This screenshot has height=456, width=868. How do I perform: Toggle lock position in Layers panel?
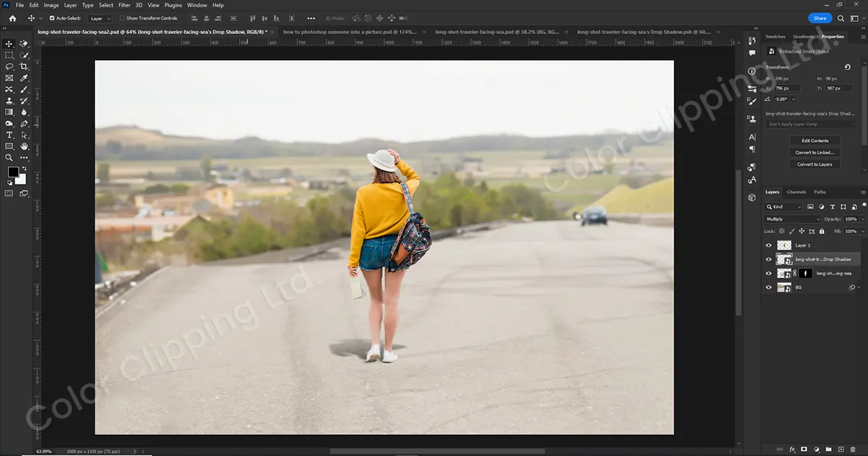[x=802, y=231]
